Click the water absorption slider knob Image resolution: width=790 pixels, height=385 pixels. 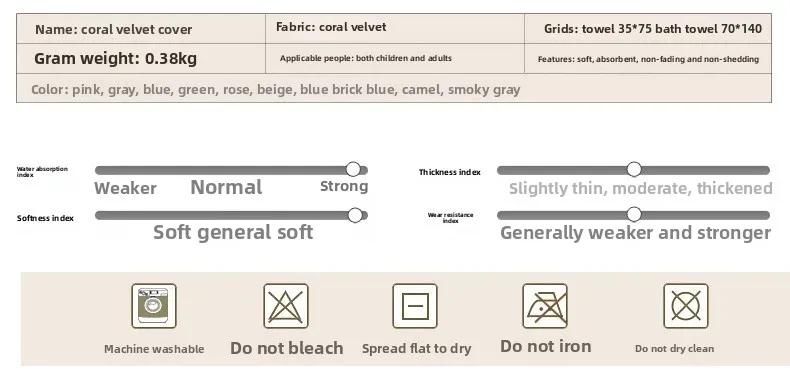pos(353,169)
